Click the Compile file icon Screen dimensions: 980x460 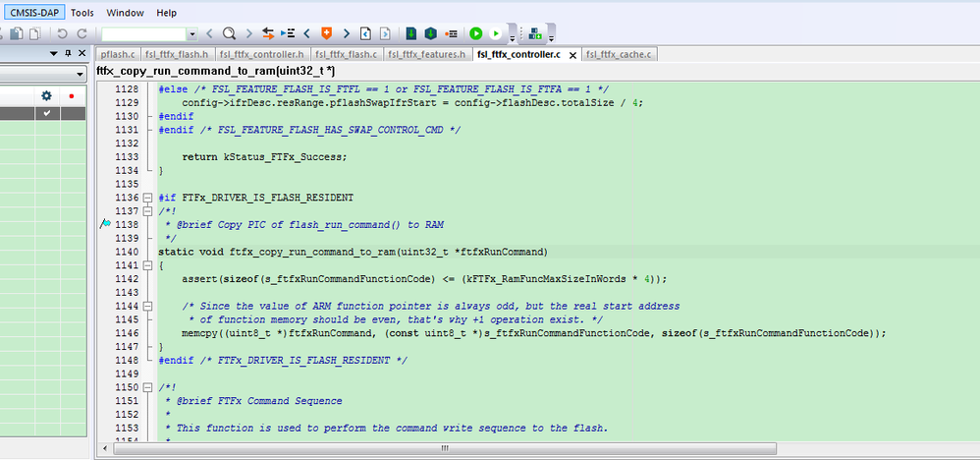(x=411, y=33)
